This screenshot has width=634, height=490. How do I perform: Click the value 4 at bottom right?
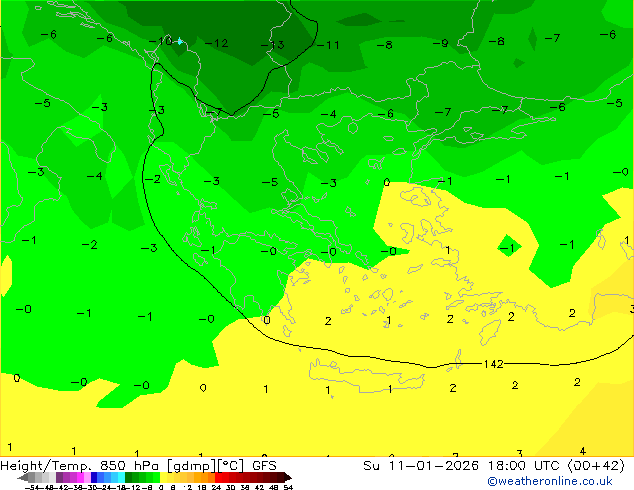coord(583,451)
